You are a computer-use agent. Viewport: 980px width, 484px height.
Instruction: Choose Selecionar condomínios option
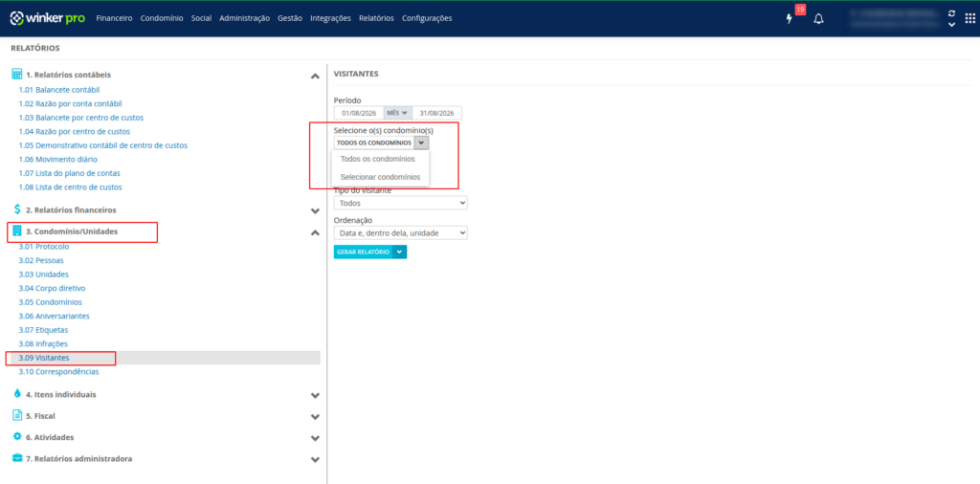click(380, 177)
